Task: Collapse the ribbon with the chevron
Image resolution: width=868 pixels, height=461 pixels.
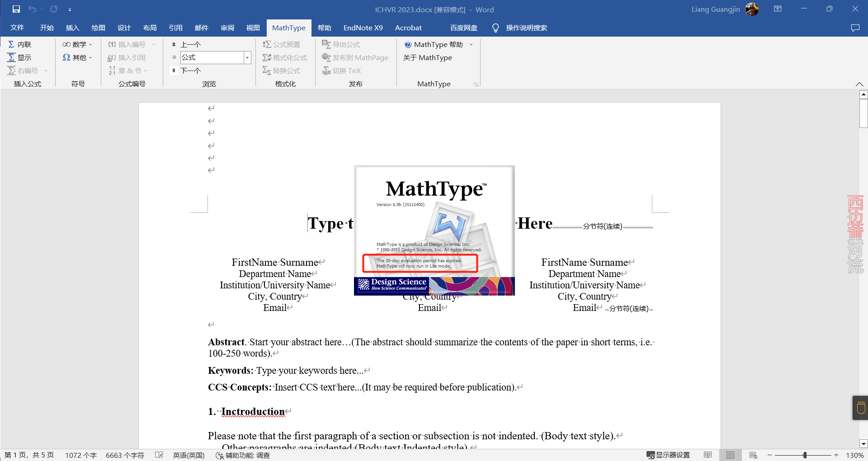Action: pos(859,84)
